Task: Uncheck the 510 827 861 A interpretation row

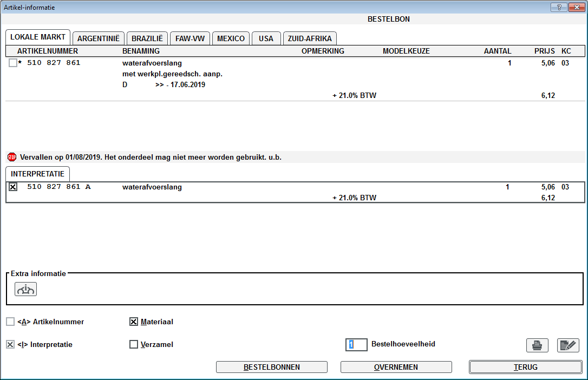Action: click(x=13, y=187)
